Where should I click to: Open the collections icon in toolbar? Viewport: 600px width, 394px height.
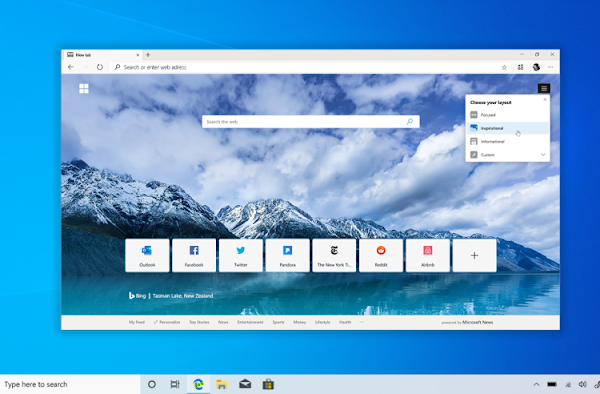520,67
